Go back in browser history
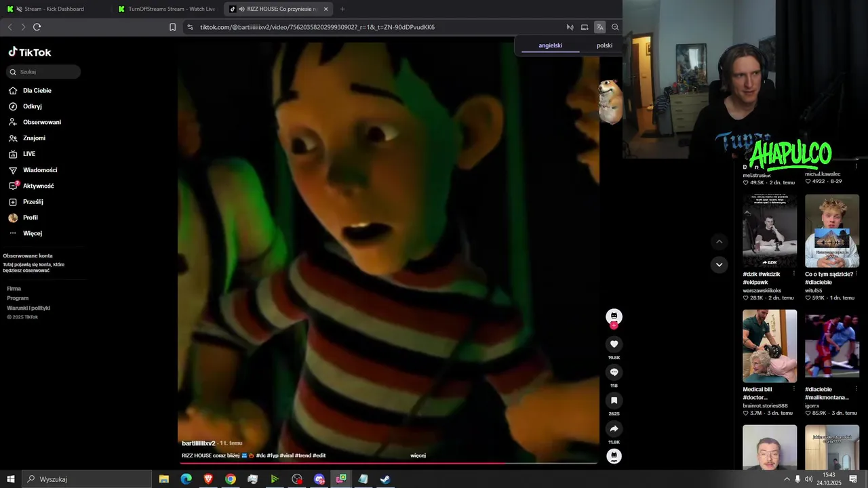Image resolution: width=868 pixels, height=488 pixels. [9, 27]
